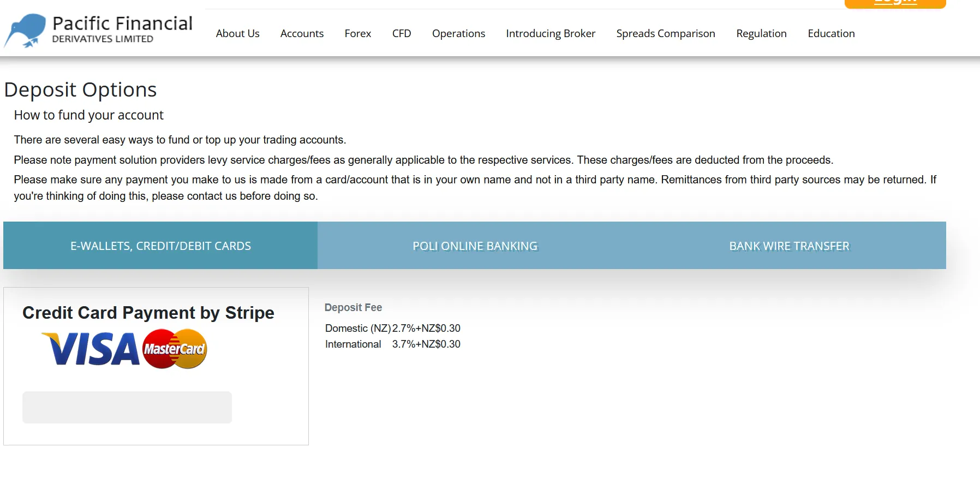Open the Forex menu item
Screen dimensions: 980x477
[x=358, y=33]
